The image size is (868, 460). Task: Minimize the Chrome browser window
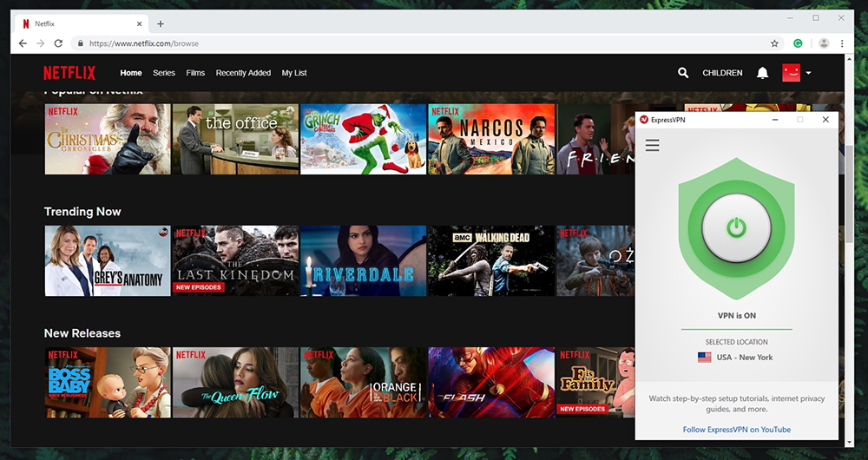tap(790, 18)
